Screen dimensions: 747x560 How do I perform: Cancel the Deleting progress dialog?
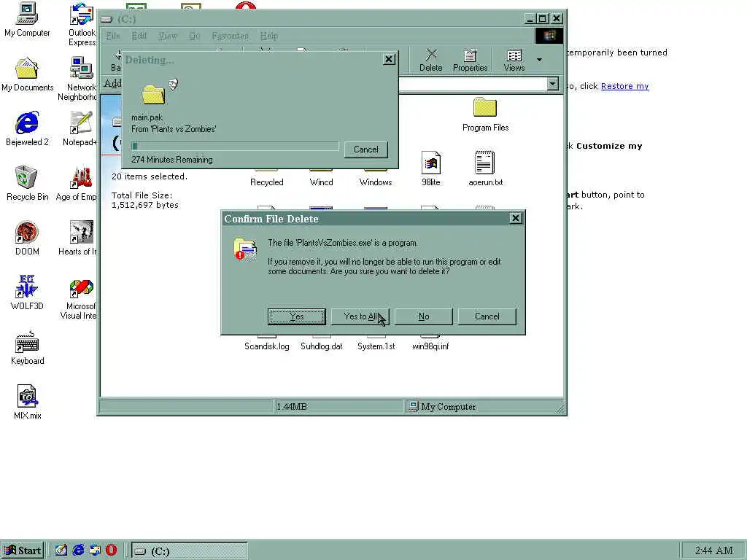click(366, 149)
